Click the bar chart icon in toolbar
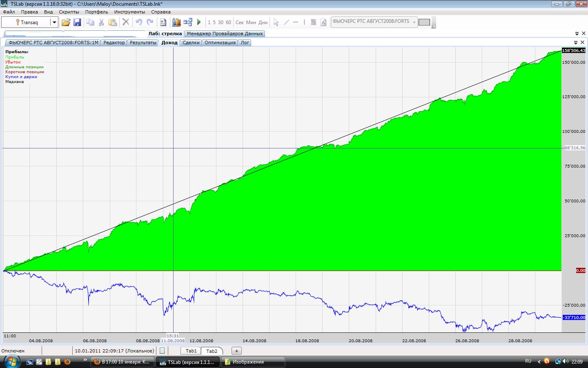 coord(176,22)
